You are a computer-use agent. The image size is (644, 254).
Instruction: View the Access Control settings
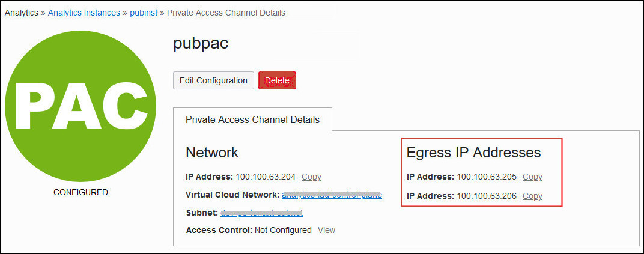(x=326, y=230)
